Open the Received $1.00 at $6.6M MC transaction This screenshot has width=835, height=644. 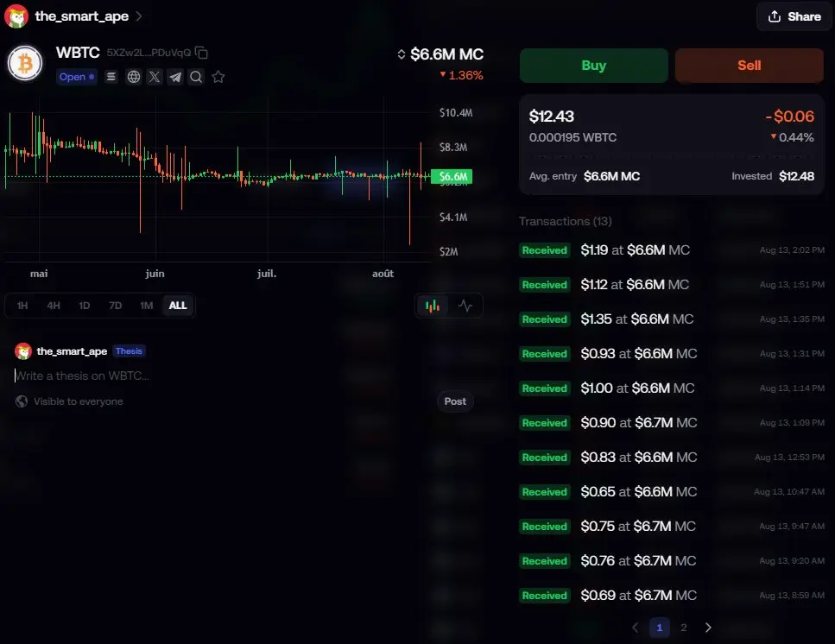point(672,388)
